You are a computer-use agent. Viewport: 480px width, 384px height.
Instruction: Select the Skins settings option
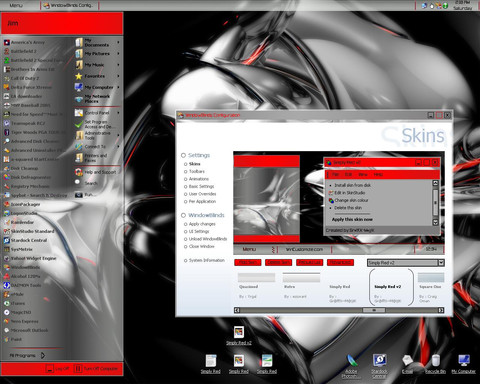coord(192,164)
